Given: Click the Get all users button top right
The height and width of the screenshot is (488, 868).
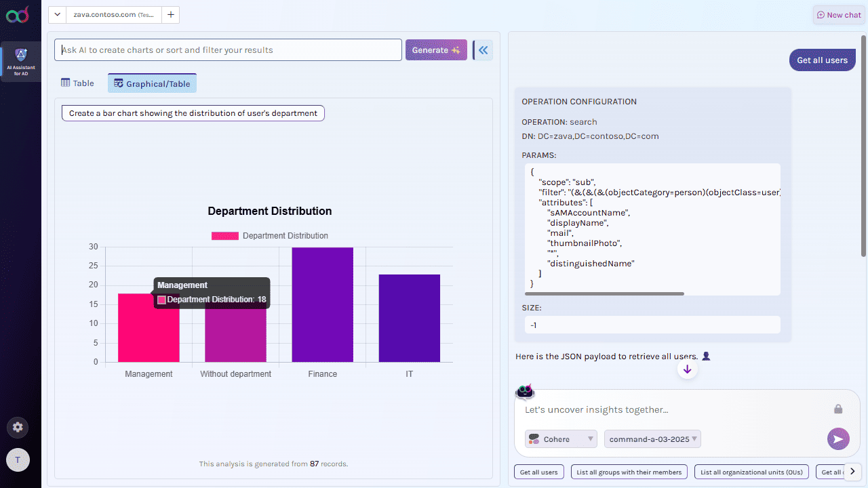Looking at the screenshot, I should tap(822, 60).
